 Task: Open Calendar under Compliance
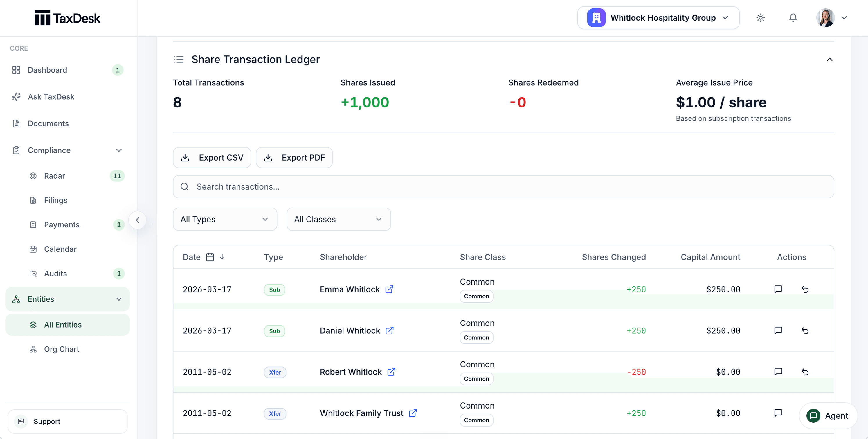pos(67,249)
